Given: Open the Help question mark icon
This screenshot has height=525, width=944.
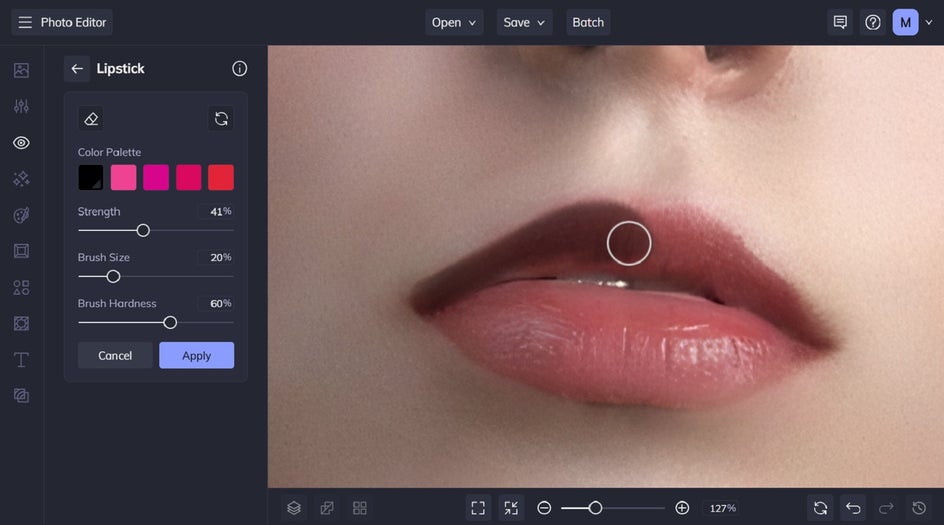Looking at the screenshot, I should click(x=873, y=22).
